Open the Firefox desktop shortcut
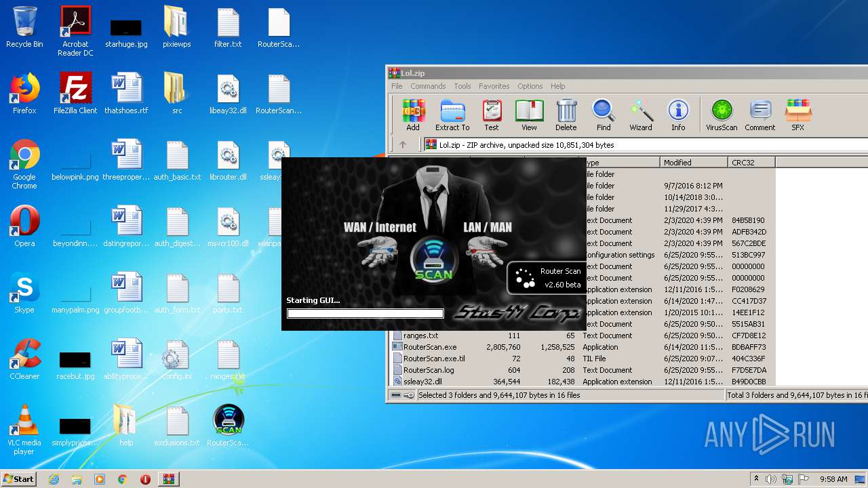 [x=24, y=94]
